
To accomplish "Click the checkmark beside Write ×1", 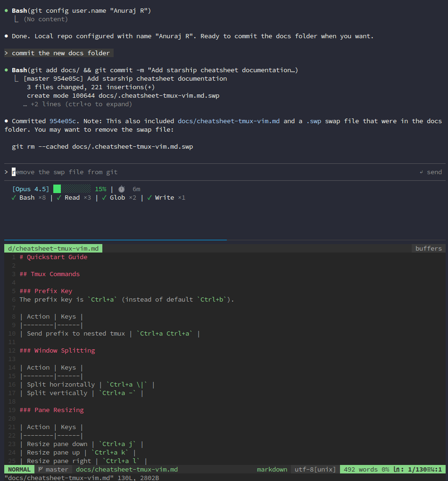I will (149, 198).
